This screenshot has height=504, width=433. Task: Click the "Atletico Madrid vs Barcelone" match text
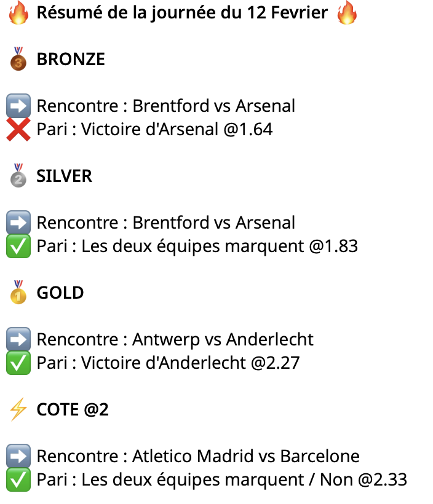[246, 457]
